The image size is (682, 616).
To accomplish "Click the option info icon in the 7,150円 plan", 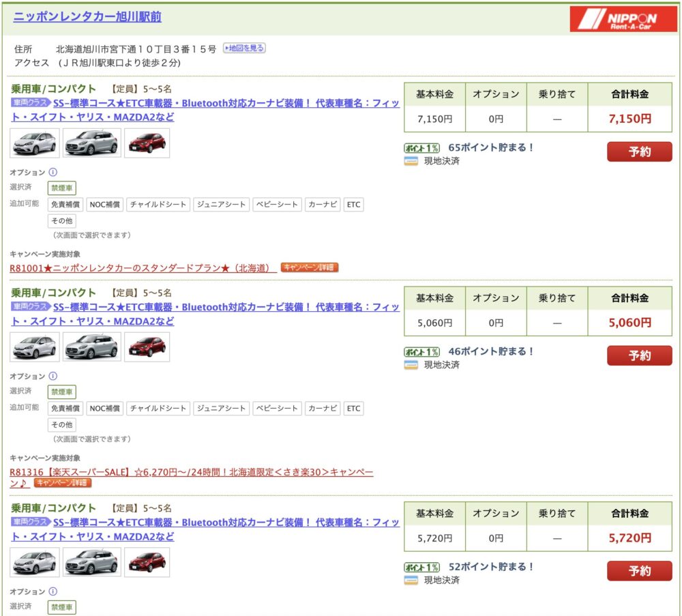I will tap(53, 172).
